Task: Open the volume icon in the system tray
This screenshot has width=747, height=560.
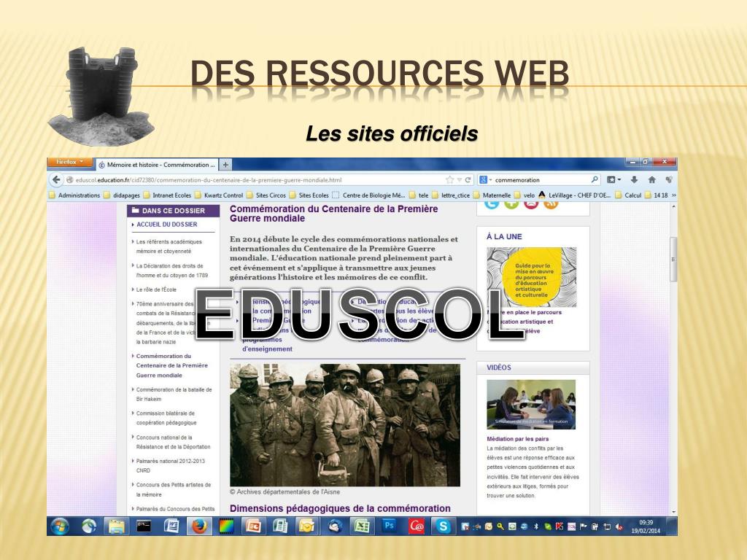Action: [x=619, y=526]
